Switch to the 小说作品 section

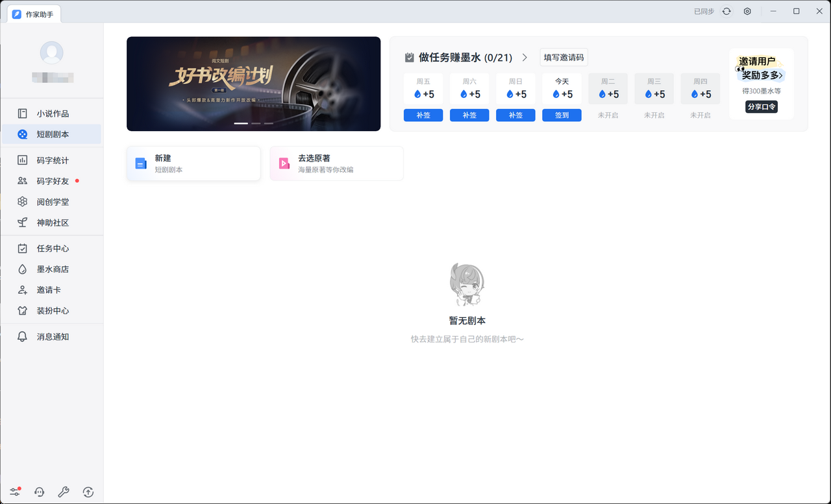click(52, 113)
